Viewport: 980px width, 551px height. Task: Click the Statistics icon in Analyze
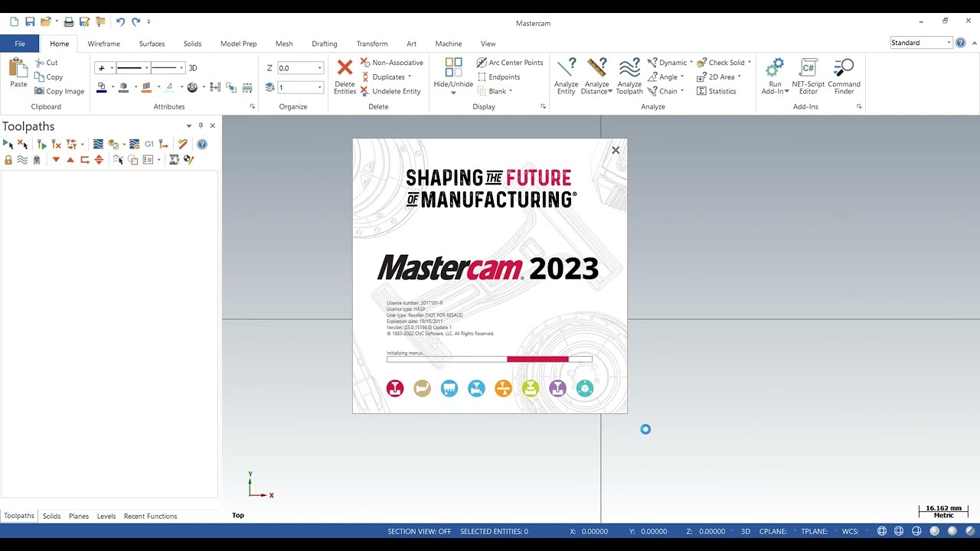pyautogui.click(x=701, y=91)
